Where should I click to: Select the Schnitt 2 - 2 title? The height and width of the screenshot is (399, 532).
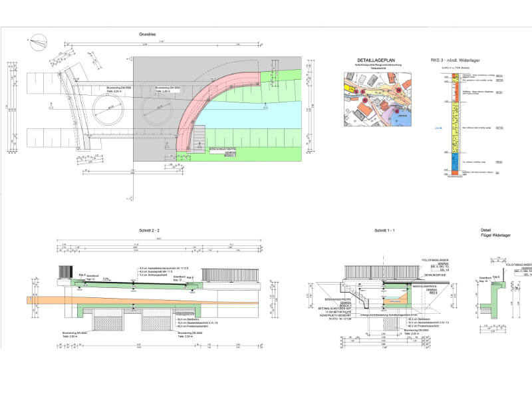coord(148,231)
